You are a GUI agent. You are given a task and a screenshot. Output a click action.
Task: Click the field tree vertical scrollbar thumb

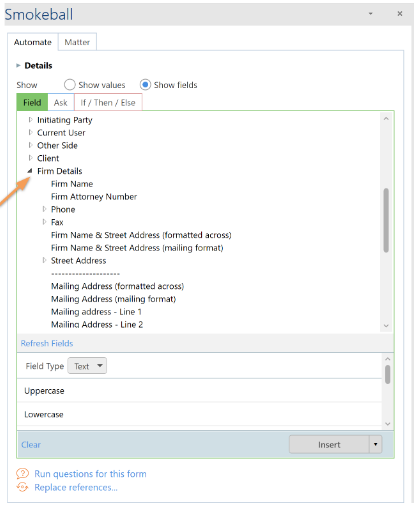click(x=386, y=220)
